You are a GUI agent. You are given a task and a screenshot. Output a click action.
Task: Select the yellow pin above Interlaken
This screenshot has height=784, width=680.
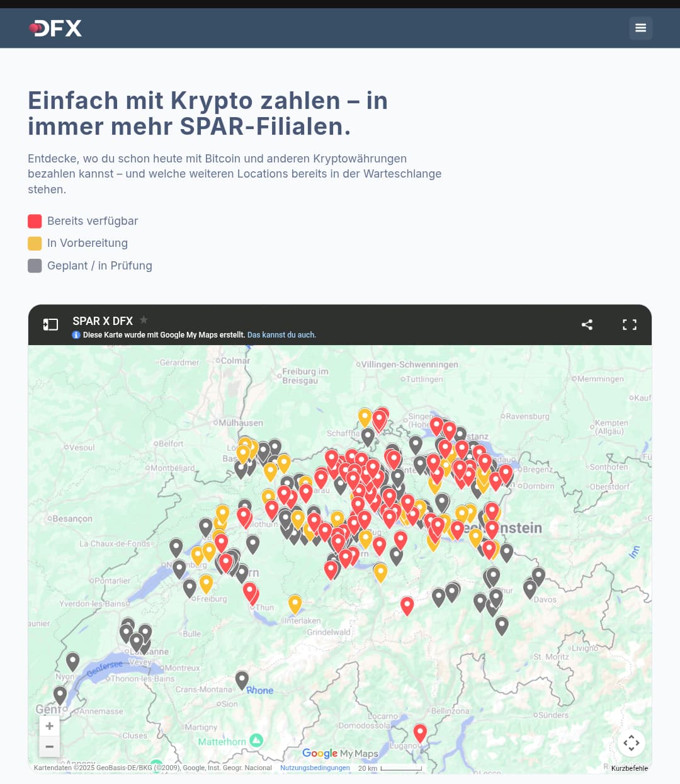[295, 604]
